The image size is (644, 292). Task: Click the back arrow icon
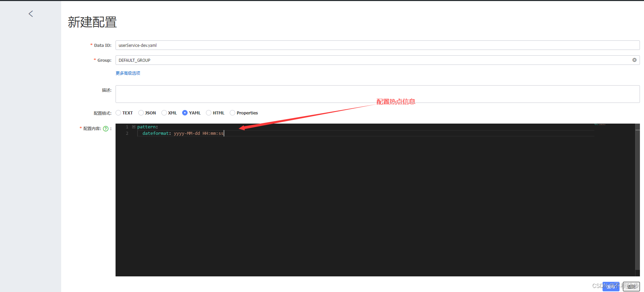(x=31, y=14)
